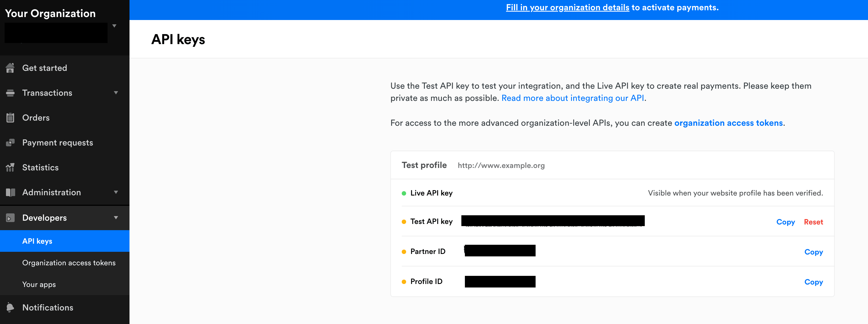This screenshot has height=324, width=868.
Task: Expand the Administration submenu arrow
Action: point(116,193)
